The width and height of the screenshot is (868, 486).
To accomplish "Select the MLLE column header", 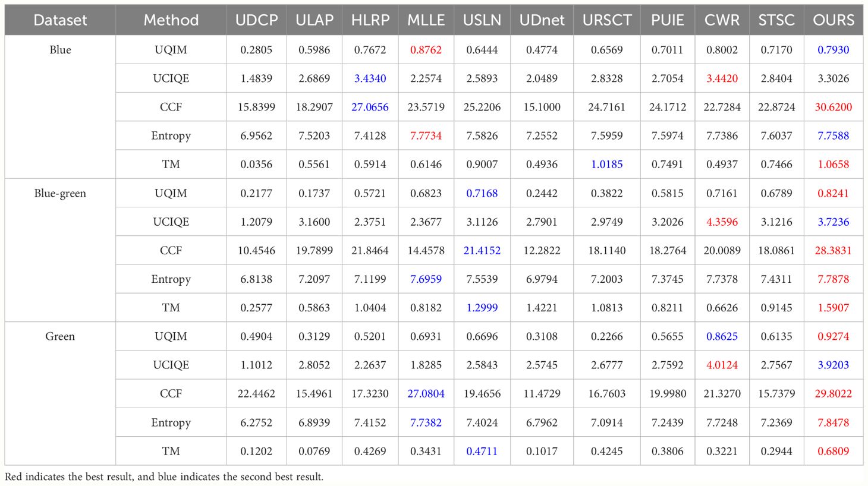I will (426, 20).
